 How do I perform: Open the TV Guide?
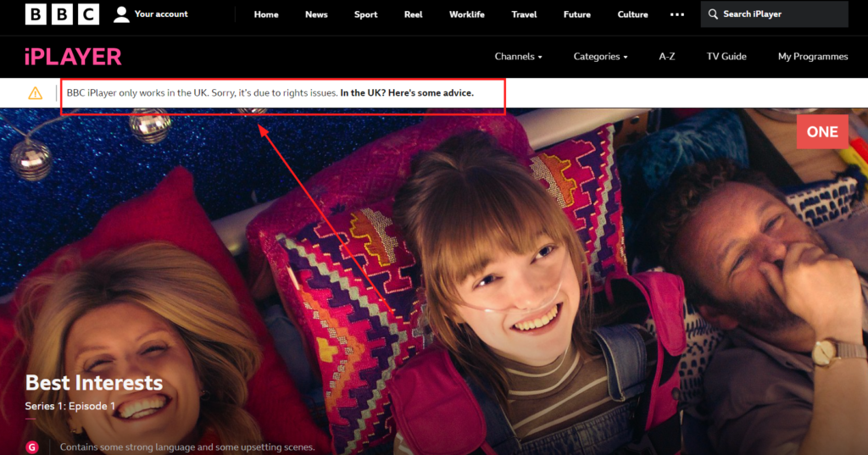click(726, 57)
